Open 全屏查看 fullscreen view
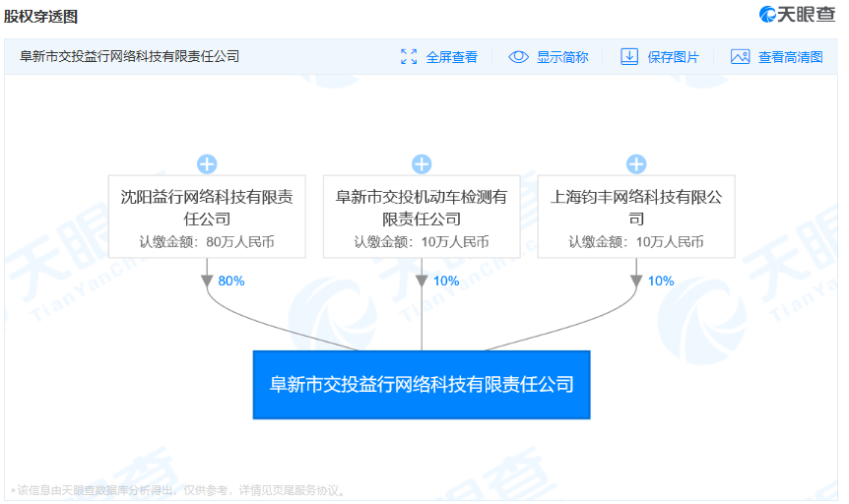The image size is (849, 504). pyautogui.click(x=451, y=57)
